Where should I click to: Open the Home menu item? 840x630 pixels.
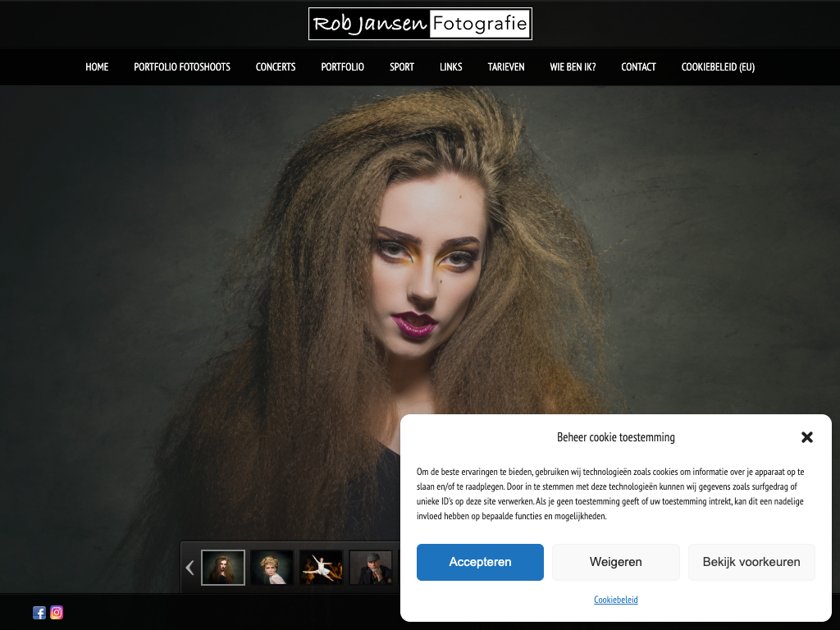pyautogui.click(x=97, y=67)
